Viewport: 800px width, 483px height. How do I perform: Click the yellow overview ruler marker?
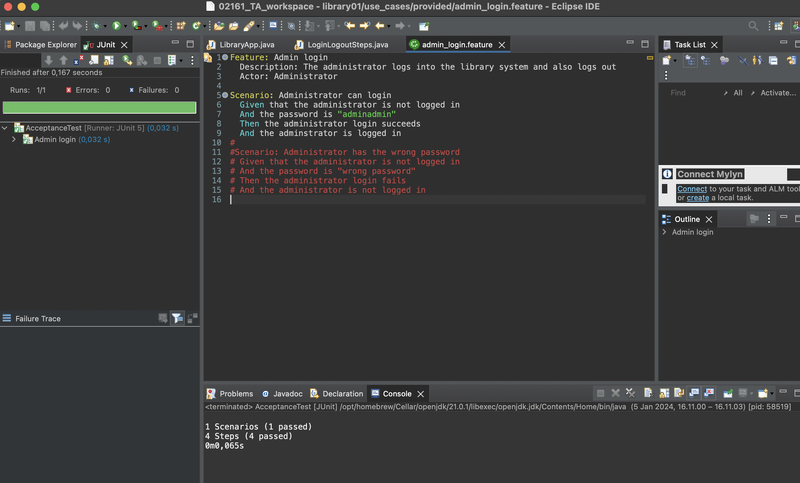click(x=650, y=58)
